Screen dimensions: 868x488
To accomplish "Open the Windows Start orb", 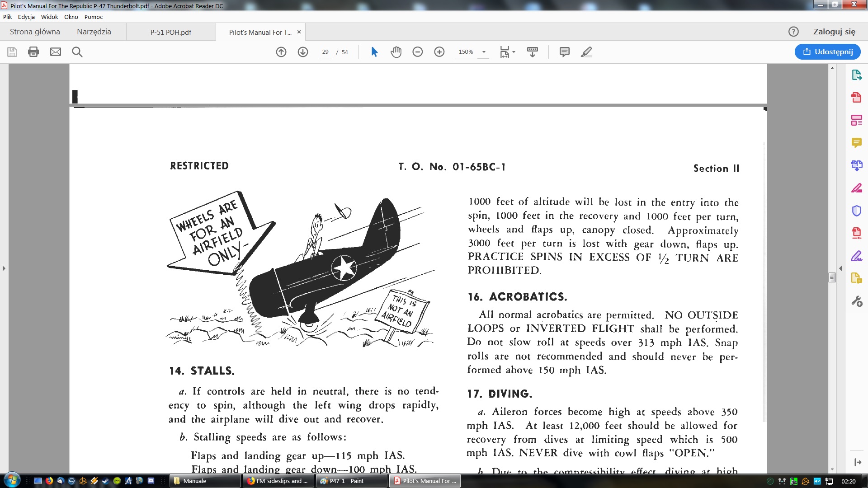I will click(x=12, y=480).
